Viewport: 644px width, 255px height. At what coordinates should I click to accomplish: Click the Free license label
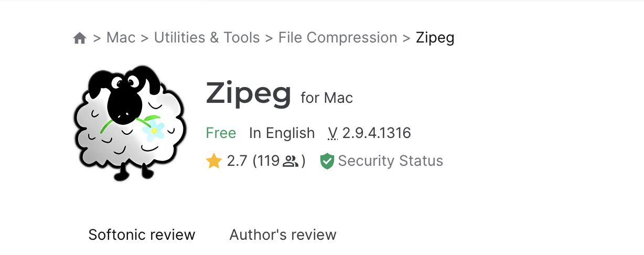tap(221, 133)
